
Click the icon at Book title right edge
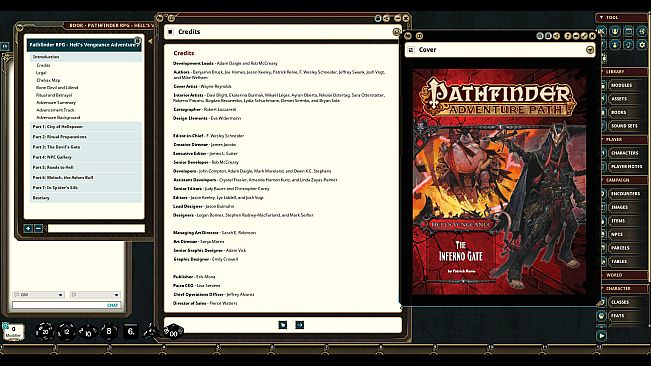tap(137, 41)
